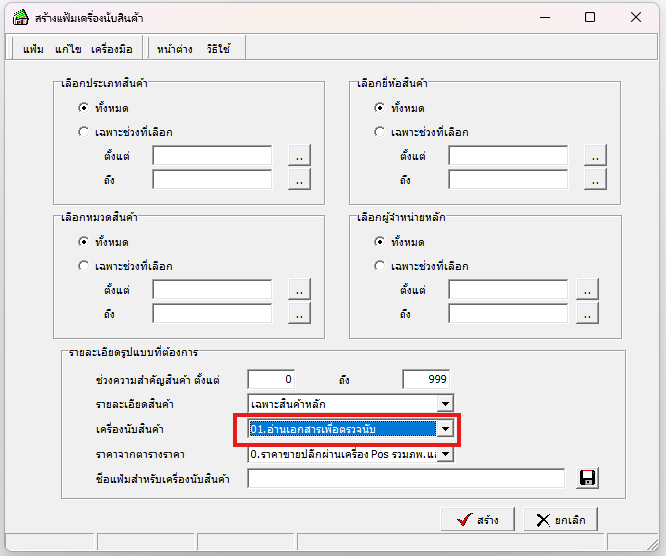Click the ยกเลิก cancel button
Image resolution: width=666 pixels, height=556 pixels.
click(561, 520)
